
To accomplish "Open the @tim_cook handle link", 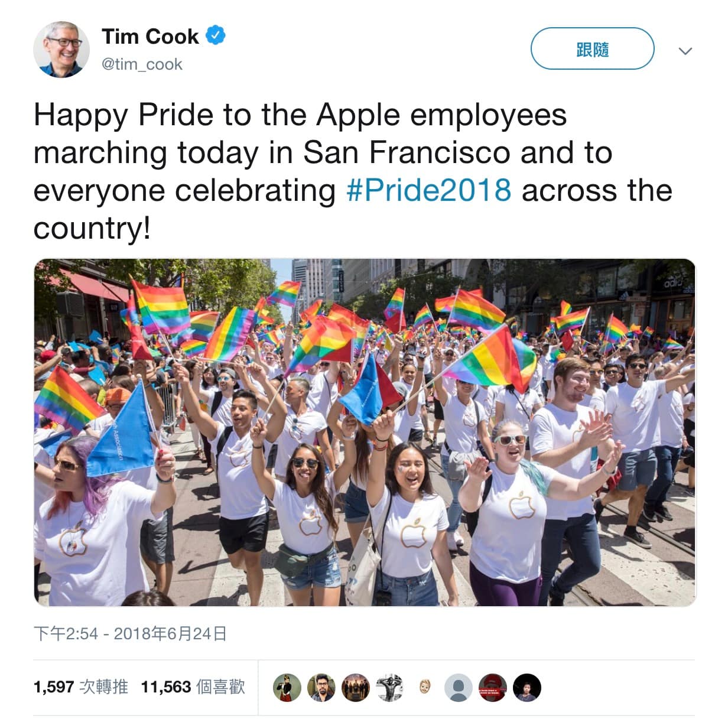I will click(142, 64).
